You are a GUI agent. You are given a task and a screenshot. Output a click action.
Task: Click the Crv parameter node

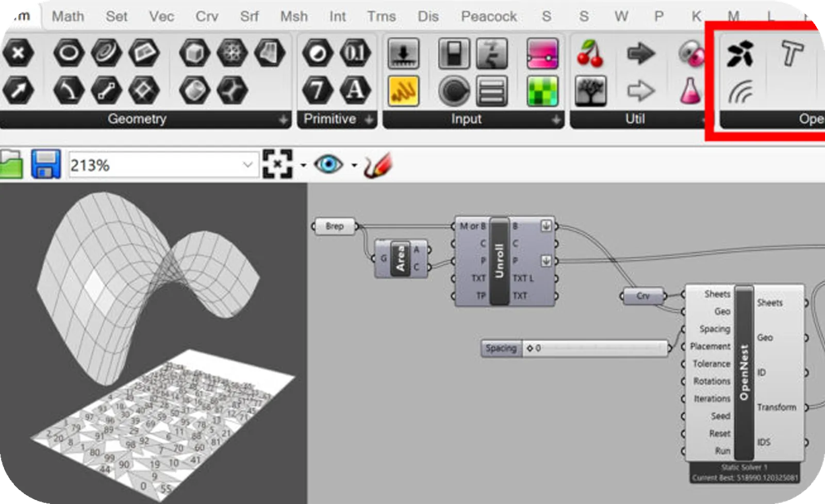tap(642, 296)
